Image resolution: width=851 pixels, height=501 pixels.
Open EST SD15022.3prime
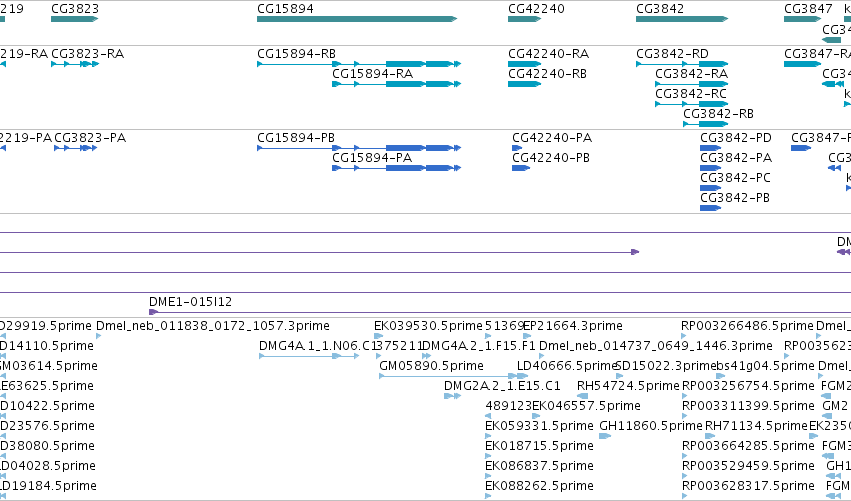pos(619,376)
